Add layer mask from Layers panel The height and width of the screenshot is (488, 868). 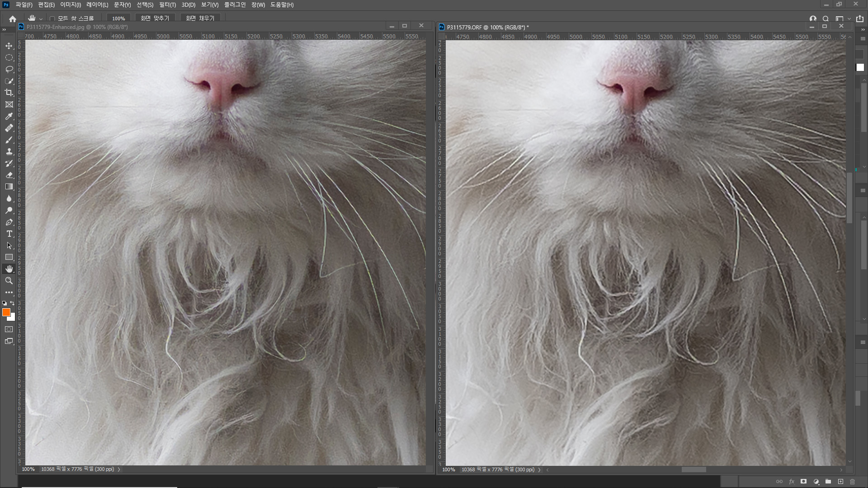[x=803, y=482]
